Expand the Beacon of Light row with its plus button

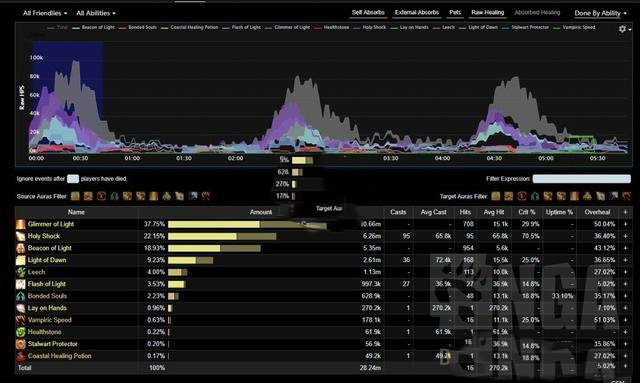[x=625, y=248]
